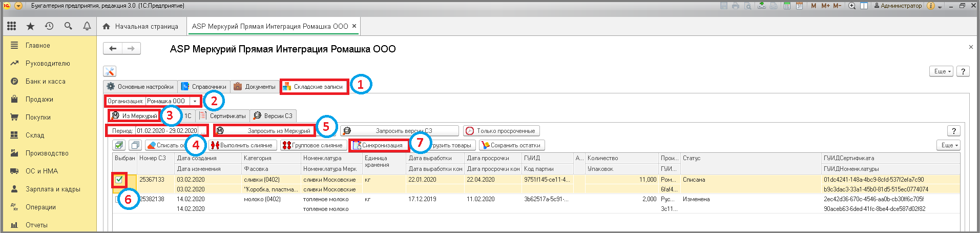Select row with номер СЗ 25382138
The width and height of the screenshot is (980, 233).
click(536, 204)
